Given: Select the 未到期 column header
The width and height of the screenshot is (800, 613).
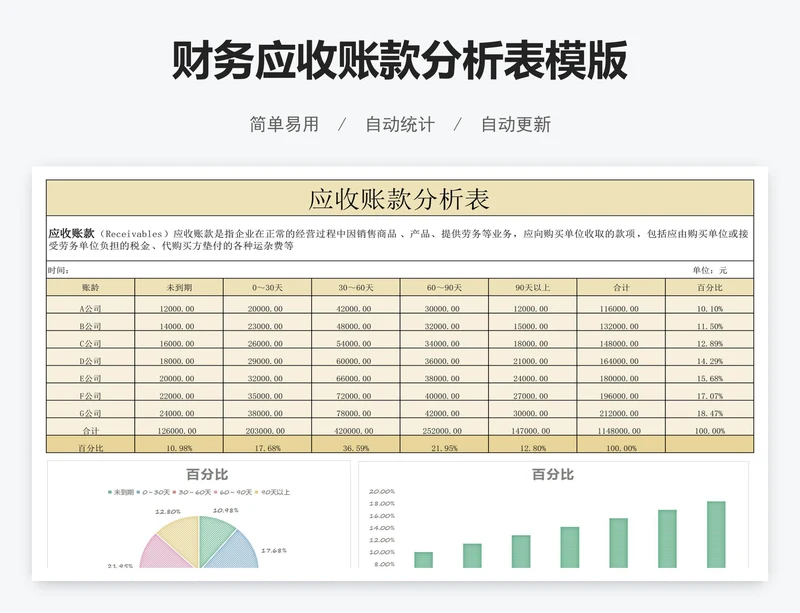Looking at the screenshot, I should coord(179,287).
